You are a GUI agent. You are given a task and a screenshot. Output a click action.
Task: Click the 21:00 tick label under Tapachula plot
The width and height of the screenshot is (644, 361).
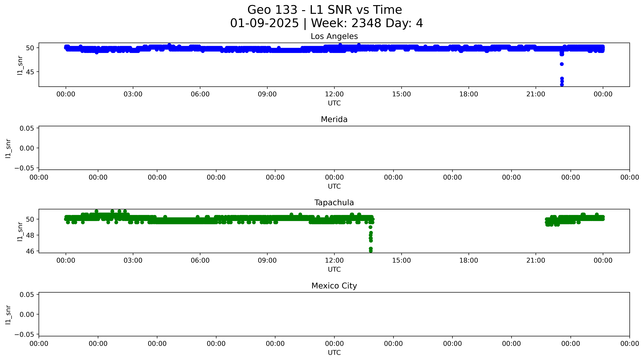(x=535, y=261)
